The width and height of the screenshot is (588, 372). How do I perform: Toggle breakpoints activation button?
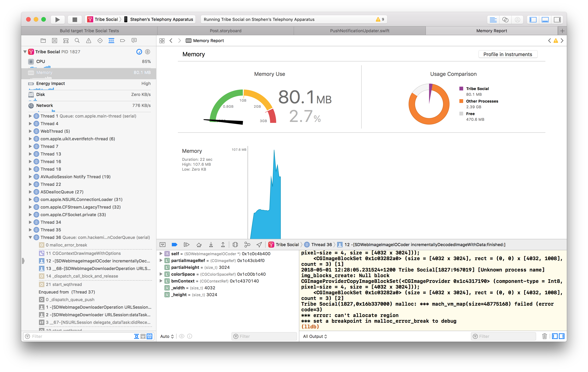(x=174, y=245)
